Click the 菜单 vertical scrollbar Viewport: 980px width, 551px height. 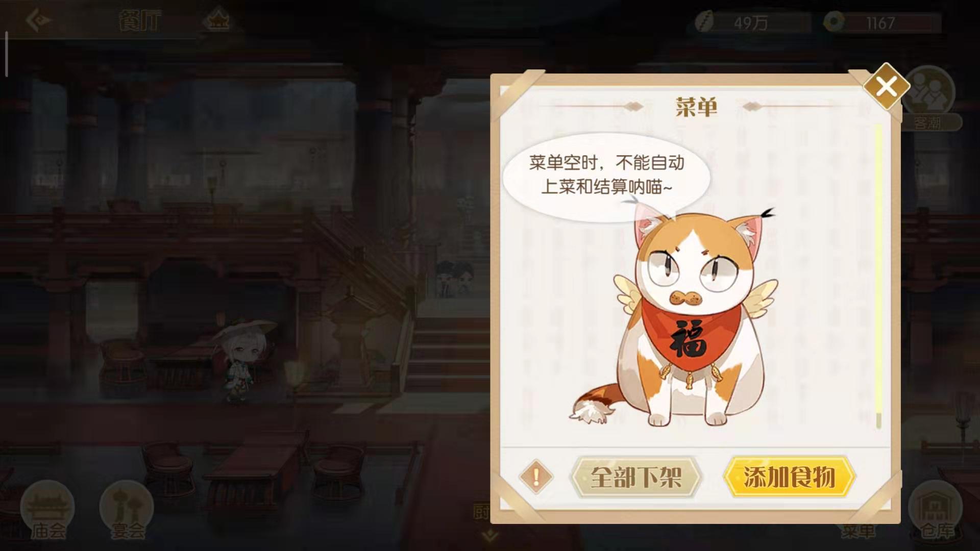pos(878,277)
